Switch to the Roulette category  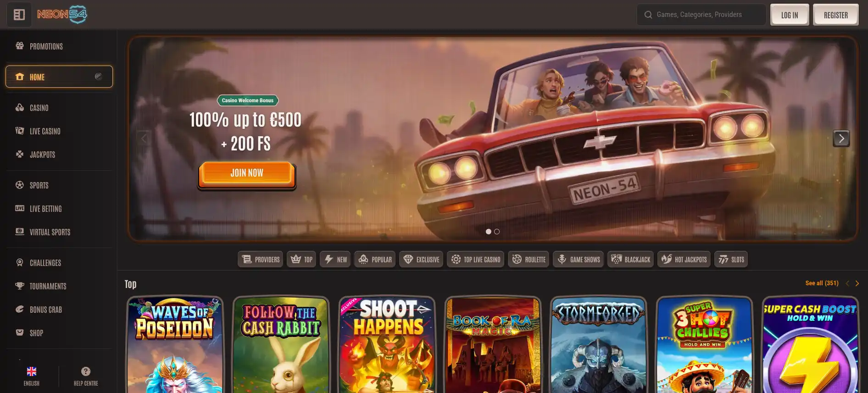tap(529, 260)
